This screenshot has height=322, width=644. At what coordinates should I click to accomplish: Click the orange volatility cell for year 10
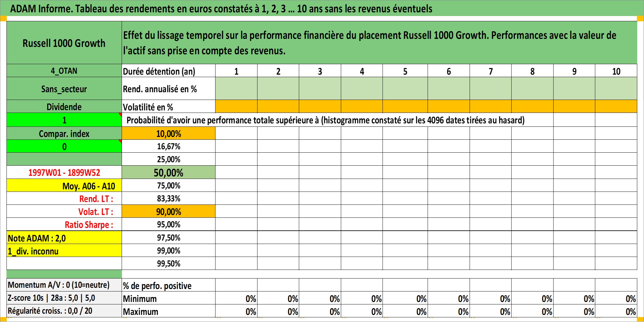pos(616,106)
